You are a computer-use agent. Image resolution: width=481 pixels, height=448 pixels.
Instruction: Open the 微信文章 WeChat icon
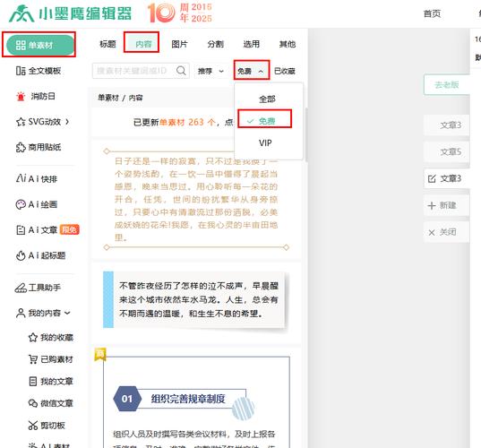click(x=33, y=403)
